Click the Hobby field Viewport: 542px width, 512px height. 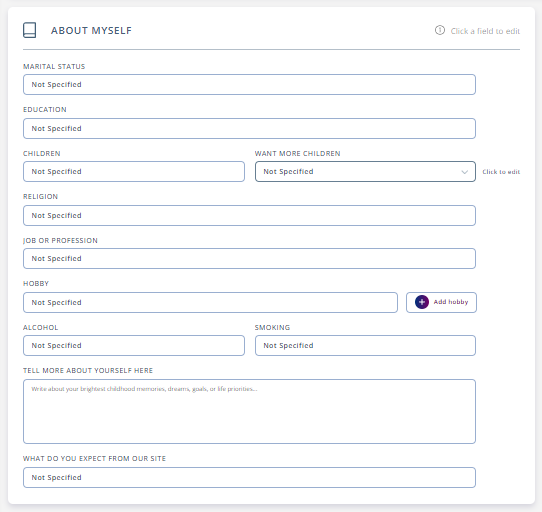pos(210,302)
